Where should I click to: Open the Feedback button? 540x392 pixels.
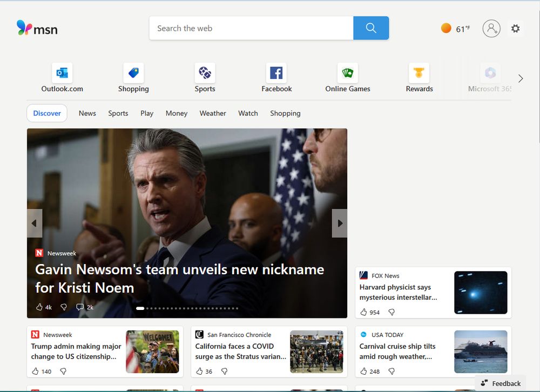pos(501,383)
